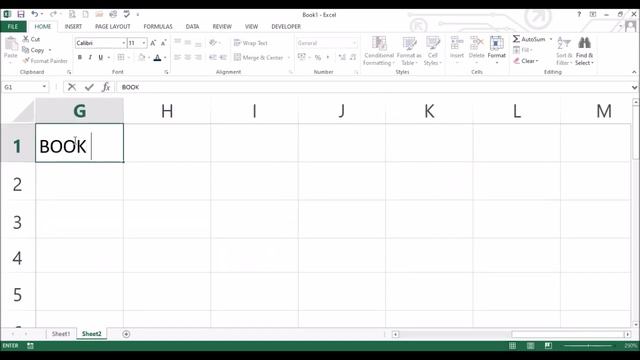Cancel cell entry with X icon

(72, 87)
